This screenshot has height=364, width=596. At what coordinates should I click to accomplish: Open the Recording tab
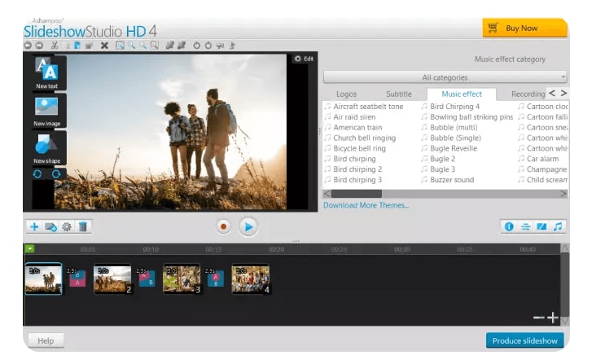(x=528, y=94)
